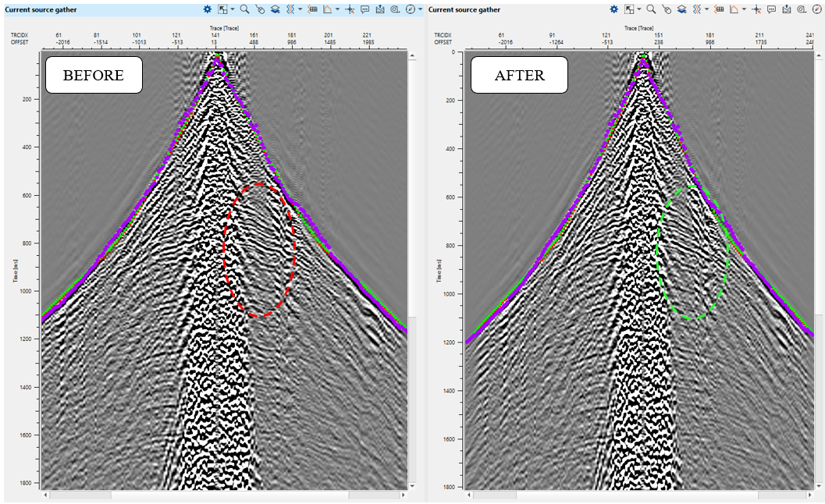Click the crosshair cursor tool in the right panel
The image size is (825, 504).
tap(757, 9)
